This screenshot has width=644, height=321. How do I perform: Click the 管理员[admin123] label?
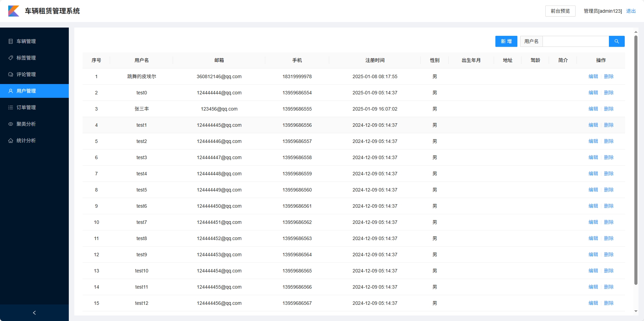pyautogui.click(x=603, y=11)
